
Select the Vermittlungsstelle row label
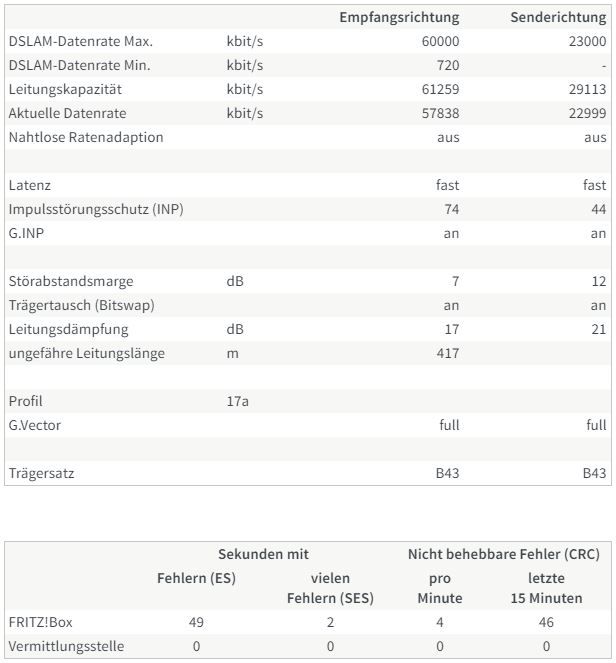pos(66,647)
